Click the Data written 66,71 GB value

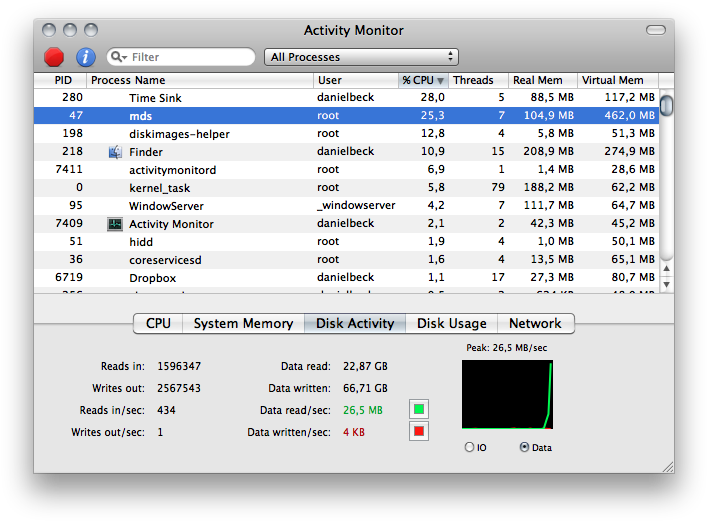point(365,388)
